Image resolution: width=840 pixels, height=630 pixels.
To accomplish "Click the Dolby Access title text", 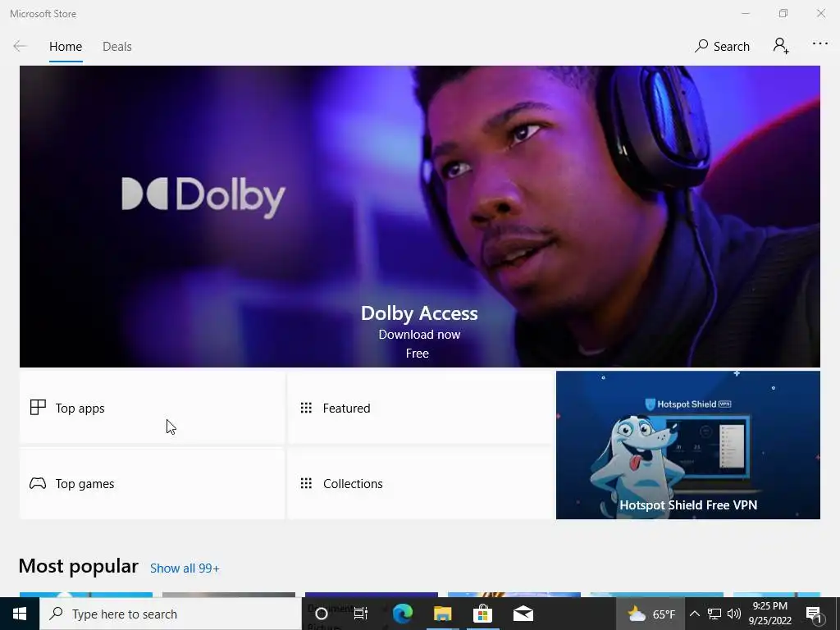I will pyautogui.click(x=419, y=313).
